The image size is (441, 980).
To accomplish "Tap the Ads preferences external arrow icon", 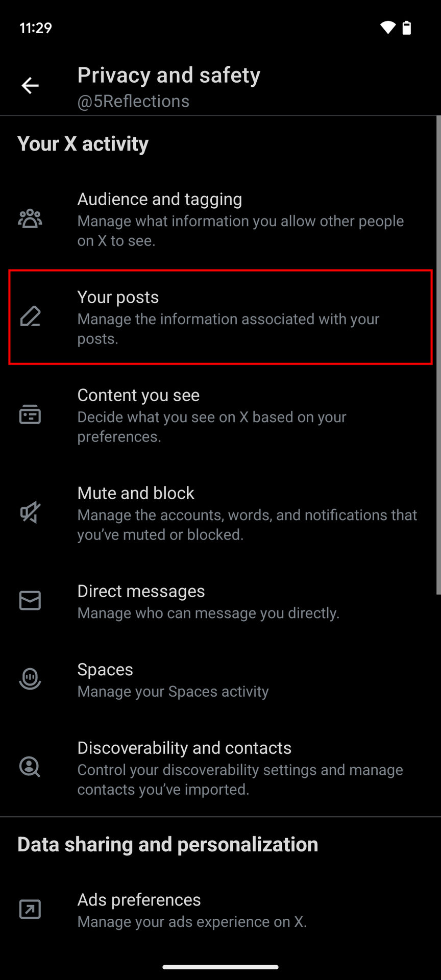I will (x=30, y=909).
